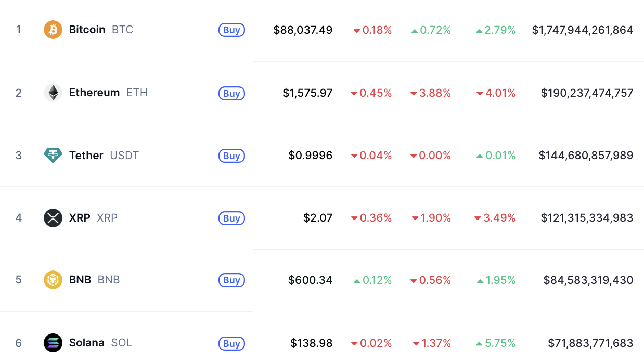Viewport: 644px width, 361px height.
Task: Buy Ethereum using its Buy button
Action: 231,93
